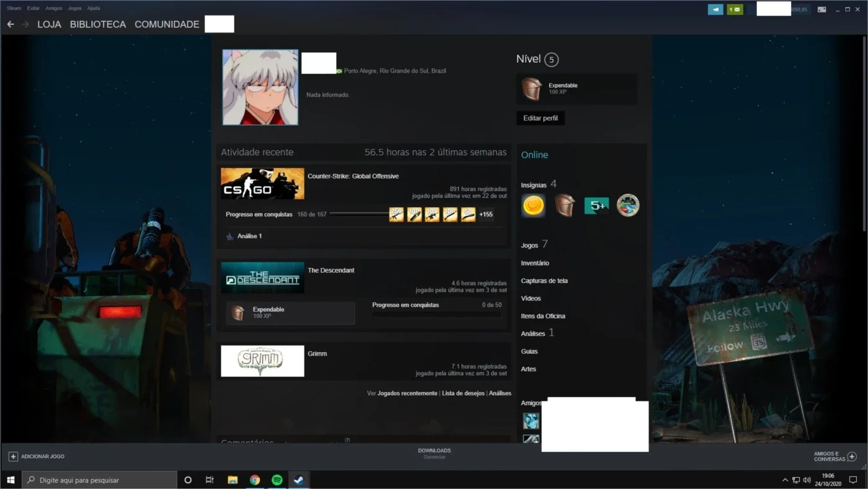Open the Inventário link
The image size is (868, 489).
[x=535, y=263]
